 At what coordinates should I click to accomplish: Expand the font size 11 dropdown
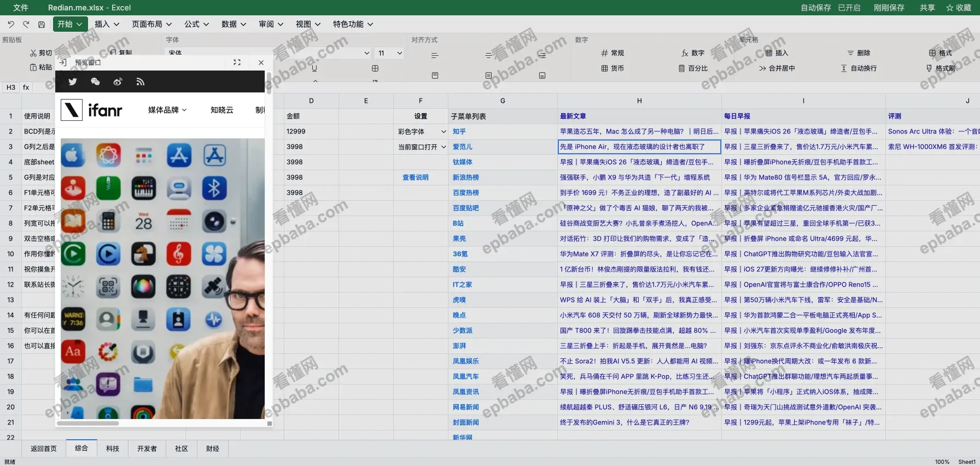click(400, 53)
